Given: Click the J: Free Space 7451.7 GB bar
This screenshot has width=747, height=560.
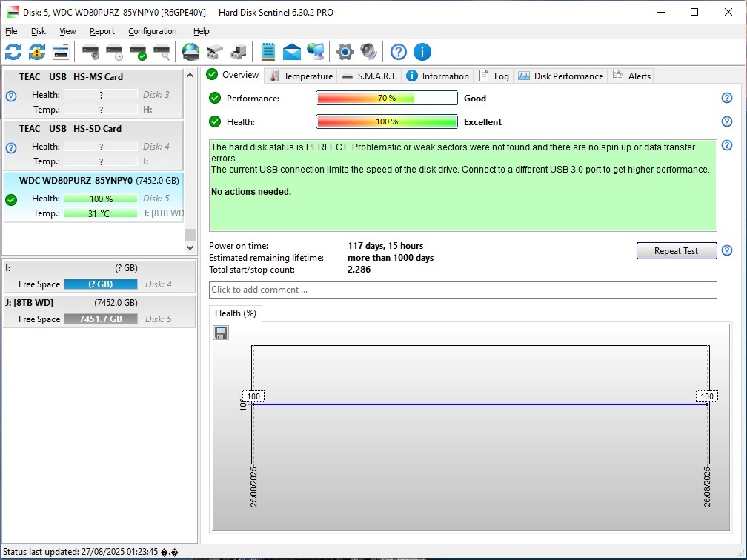Looking at the screenshot, I should pos(101,319).
